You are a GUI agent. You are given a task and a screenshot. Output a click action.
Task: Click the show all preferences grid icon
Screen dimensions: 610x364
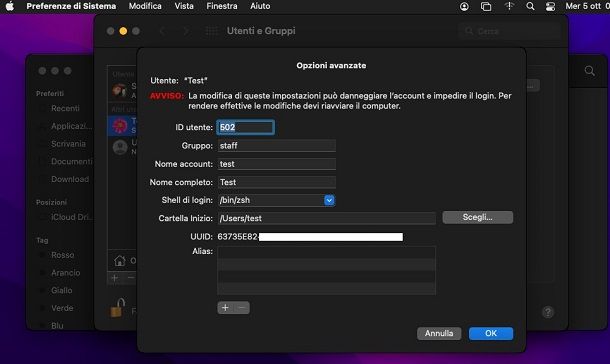coord(212,31)
